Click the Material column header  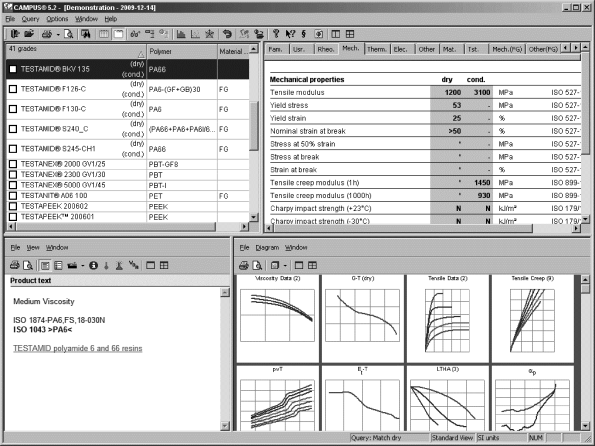click(x=233, y=51)
